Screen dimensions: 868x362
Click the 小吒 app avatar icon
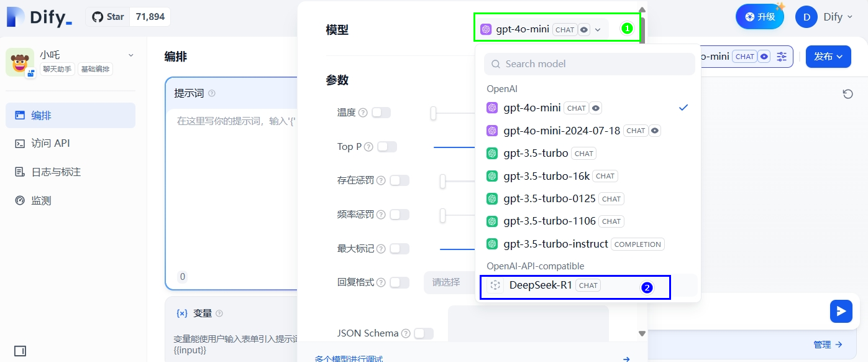click(20, 62)
